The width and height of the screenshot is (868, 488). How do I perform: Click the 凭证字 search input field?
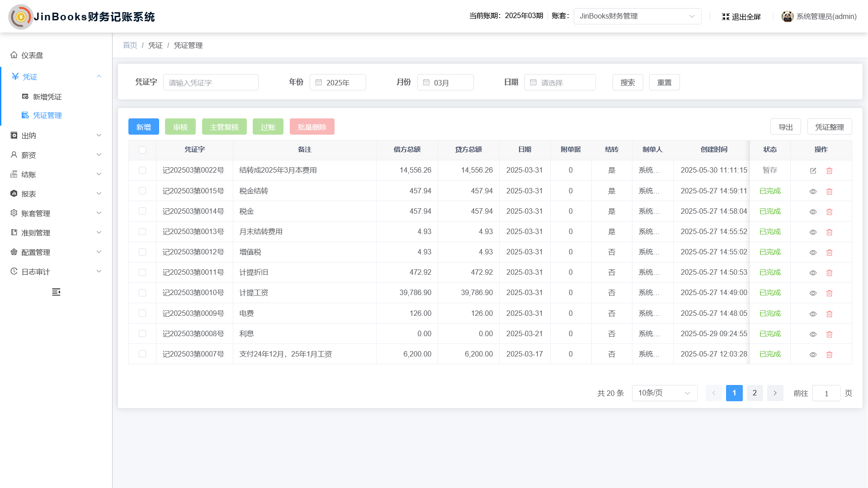click(211, 83)
